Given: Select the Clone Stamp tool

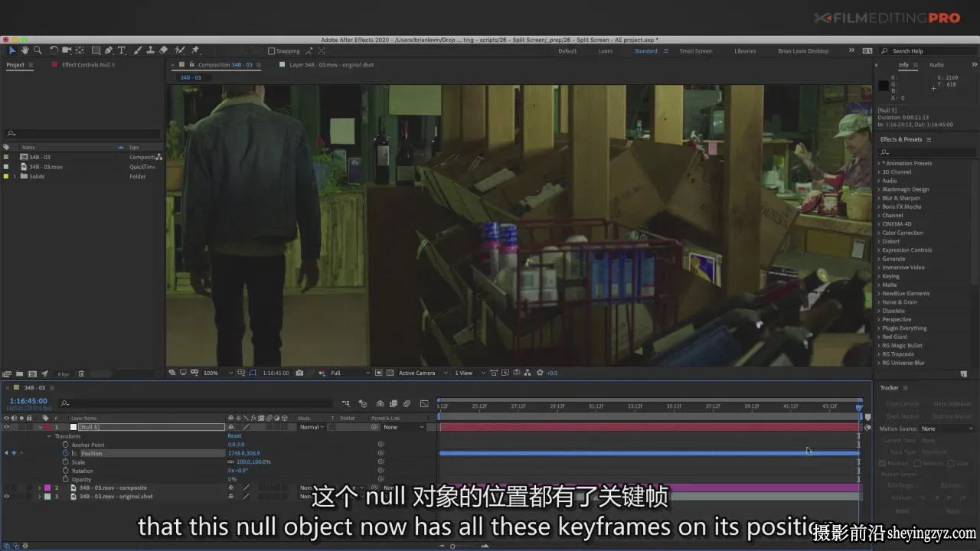Looking at the screenshot, I should point(151,51).
